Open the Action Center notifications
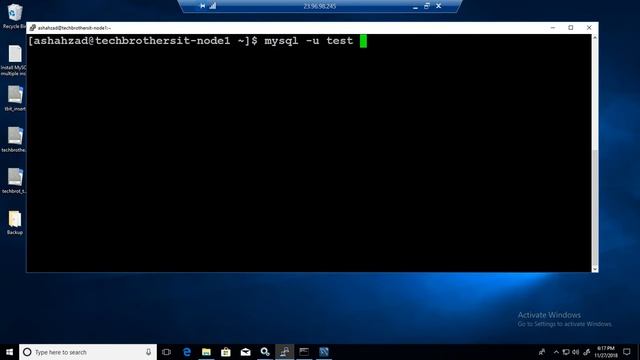Image resolution: width=640 pixels, height=360 pixels. coord(627,352)
